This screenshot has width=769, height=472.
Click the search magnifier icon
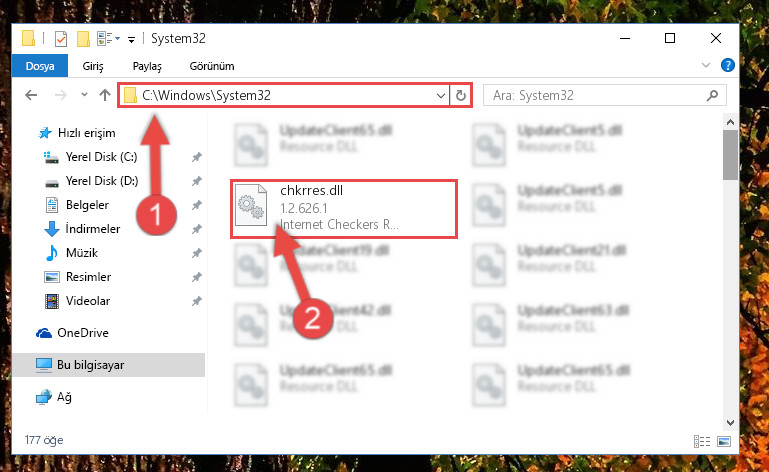[x=713, y=95]
